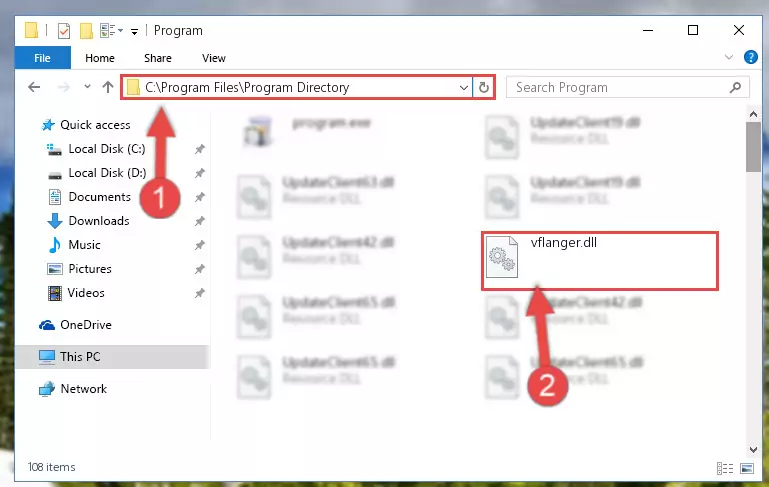Screen dimensions: 769x487
Task: Open the Customize Quick Access Toolbar dropdown
Action: coord(134,32)
